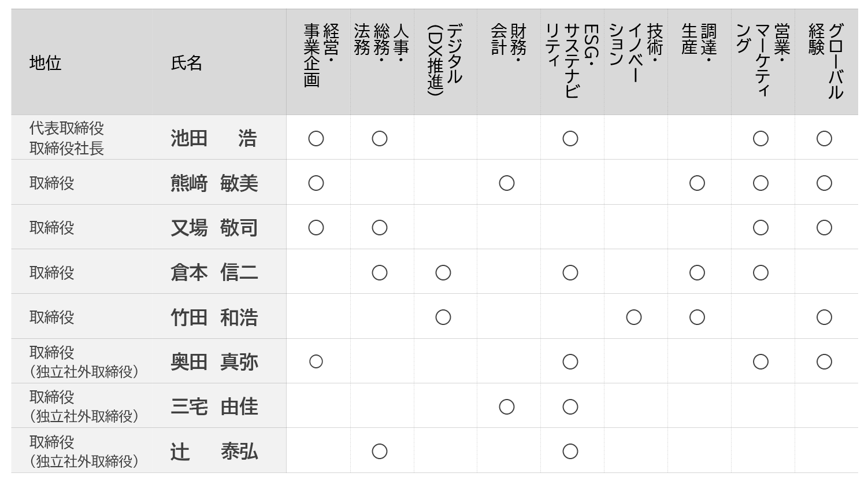
Task: Click the 営業・マーケティング circle for 倉本 信二
Action: 761,272
